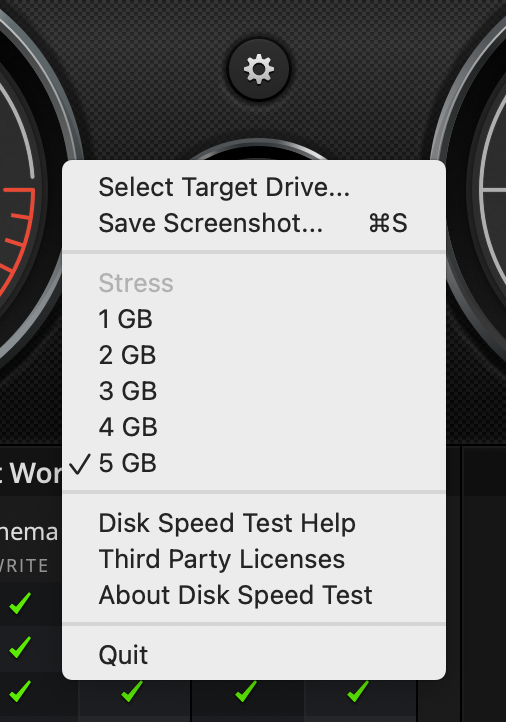
Task: Click green checkmark under WRITE column top row
Action: (x=20, y=603)
